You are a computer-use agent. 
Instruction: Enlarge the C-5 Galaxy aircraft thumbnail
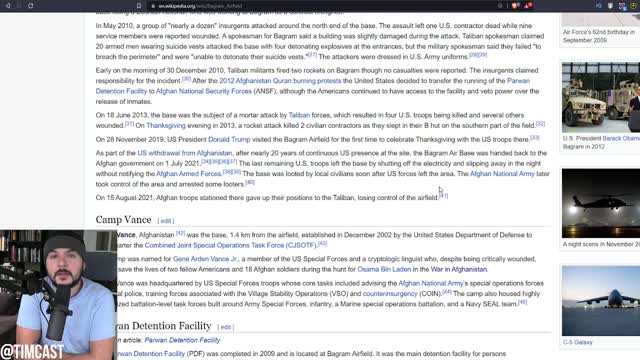(600, 301)
